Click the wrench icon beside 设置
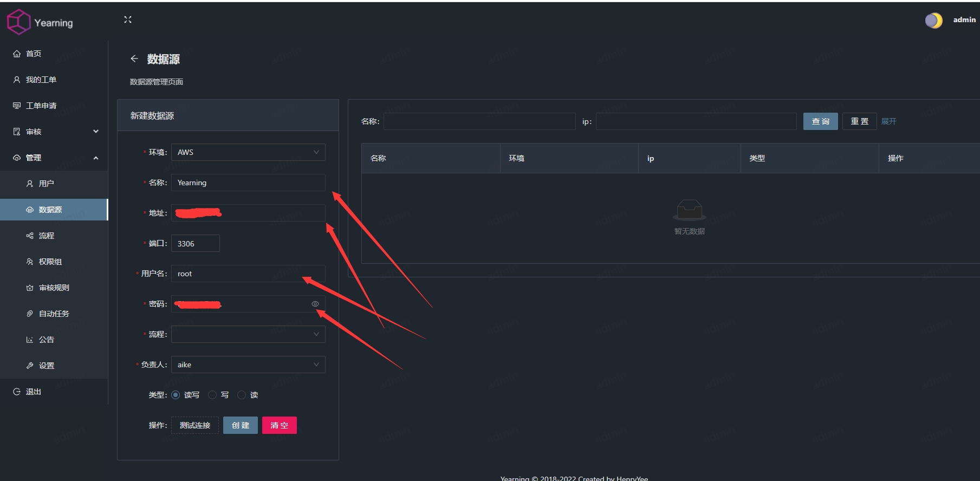Screen dimensions: 980x481 pos(30,366)
